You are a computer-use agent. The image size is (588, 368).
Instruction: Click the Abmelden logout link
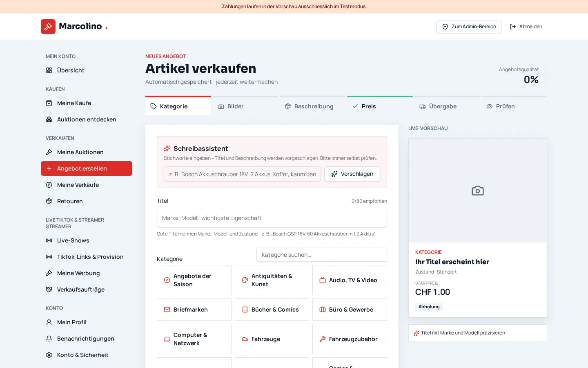(x=526, y=27)
